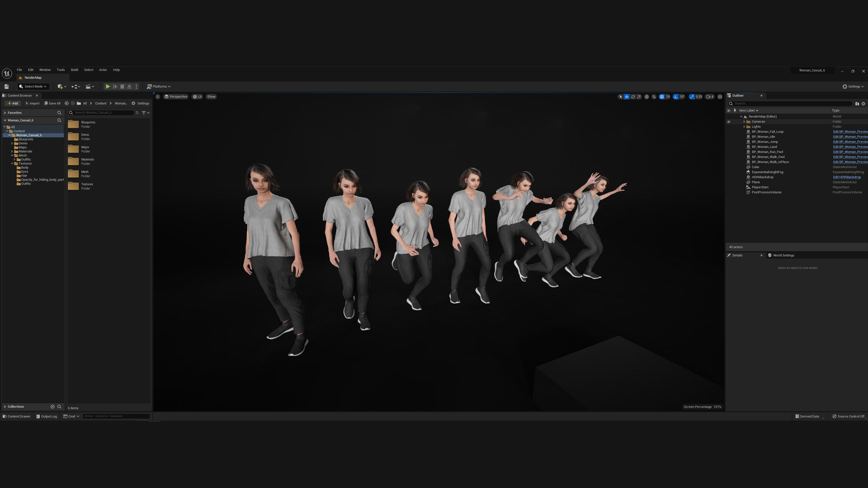Open the cinematics clapperboard menu
The image size is (868, 488).
[x=90, y=86]
